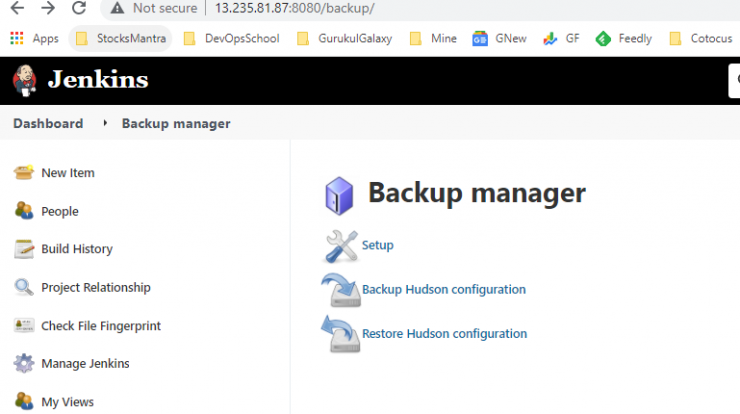Click the Check File Fingerprint icon
The height and width of the screenshot is (414, 740).
pyautogui.click(x=24, y=325)
